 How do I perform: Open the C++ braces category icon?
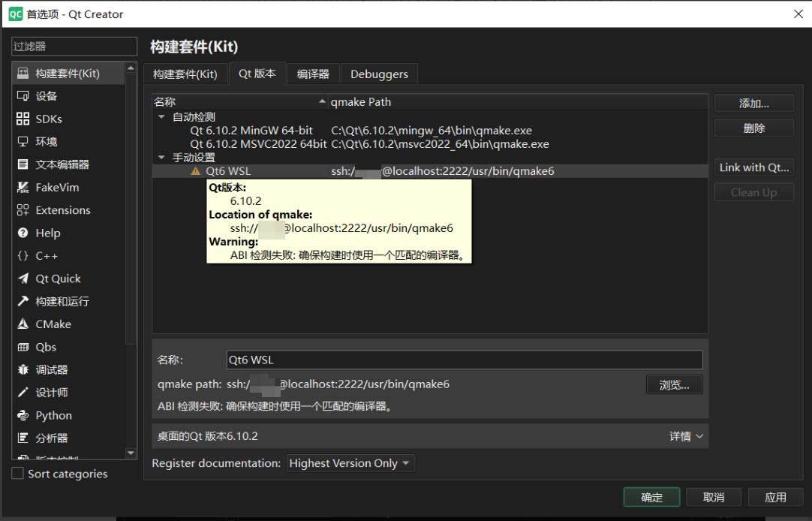pos(23,255)
